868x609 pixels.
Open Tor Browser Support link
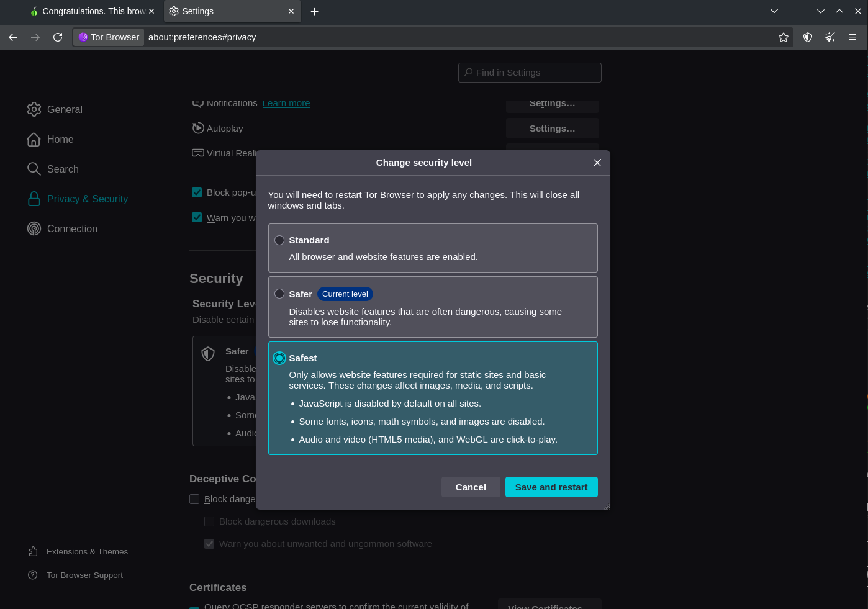click(84, 575)
